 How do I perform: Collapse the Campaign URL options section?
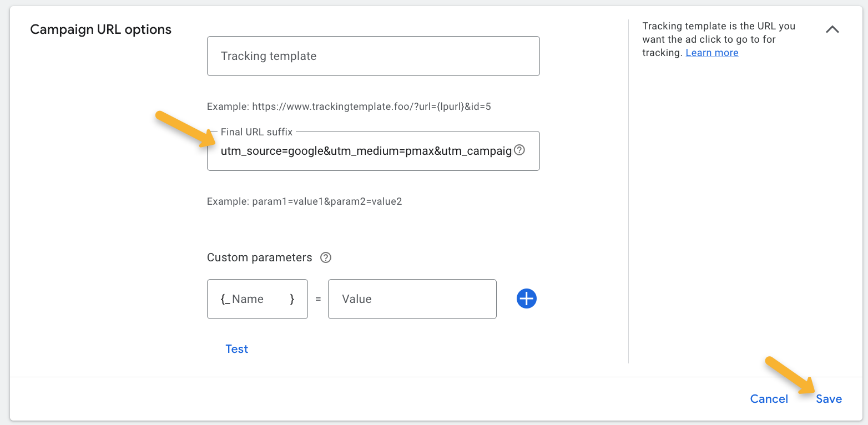[832, 30]
